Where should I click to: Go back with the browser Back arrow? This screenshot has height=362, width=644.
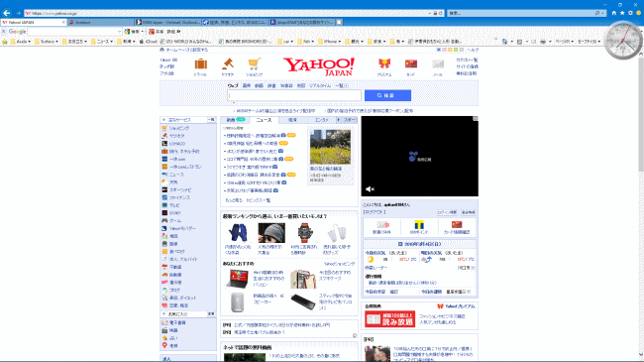click(x=7, y=13)
